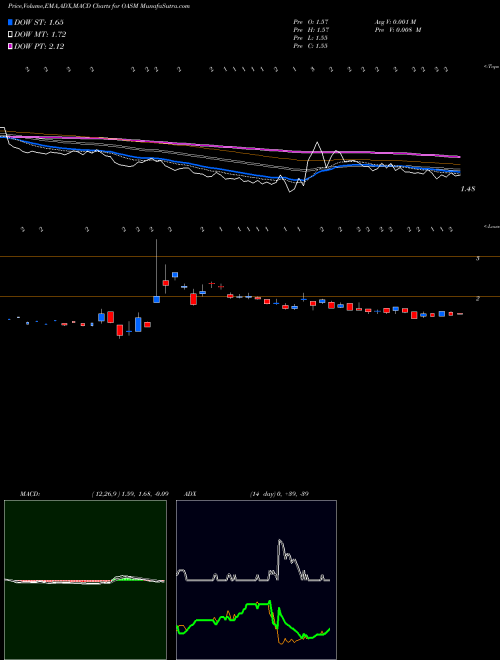Click the 'Pre C: 1.53' value
This screenshot has width=500, height=660.
coord(311,46)
